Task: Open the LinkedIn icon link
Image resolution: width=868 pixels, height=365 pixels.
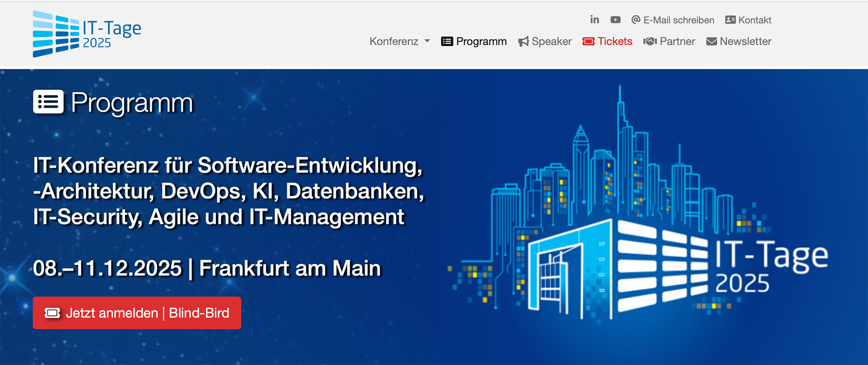Action: pyautogui.click(x=594, y=20)
